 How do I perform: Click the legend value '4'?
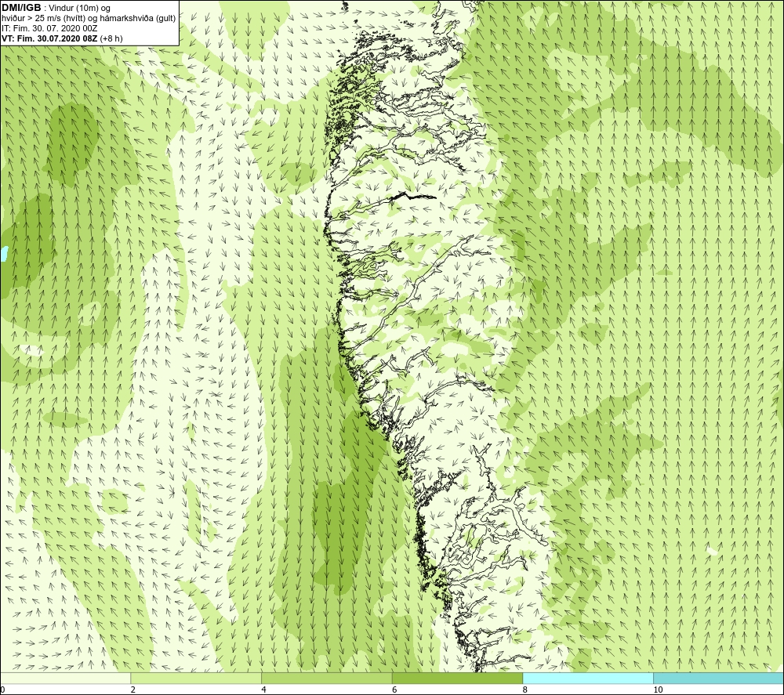(263, 690)
